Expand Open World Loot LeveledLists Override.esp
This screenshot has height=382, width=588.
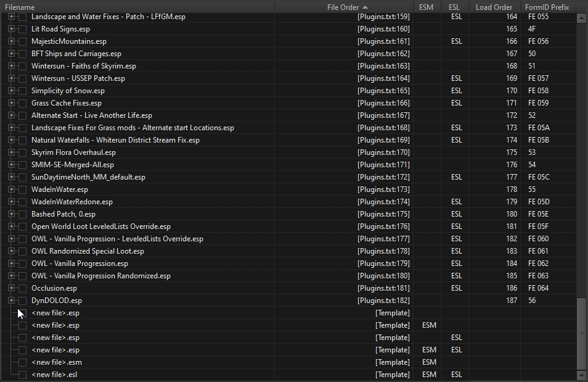pos(11,226)
